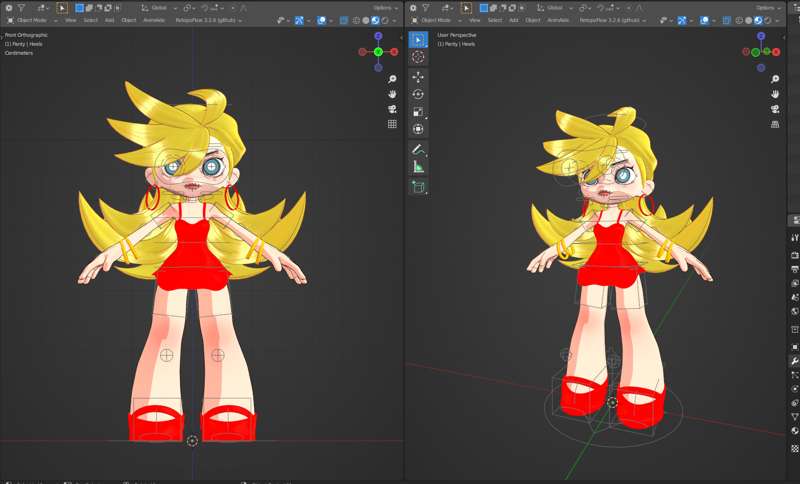This screenshot has height=484, width=800.
Task: Open the Object Data properties tab icon
Action: click(x=794, y=417)
